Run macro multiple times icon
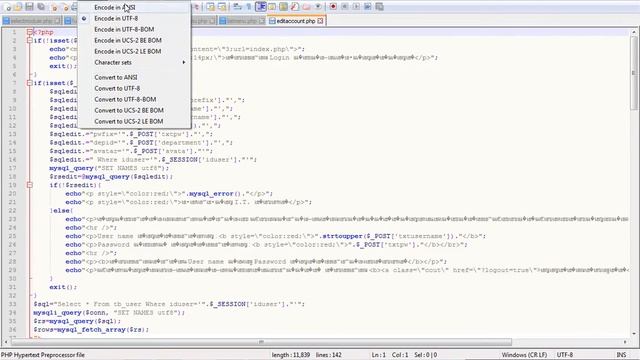The width and height of the screenshot is (640, 360). [368, 7]
